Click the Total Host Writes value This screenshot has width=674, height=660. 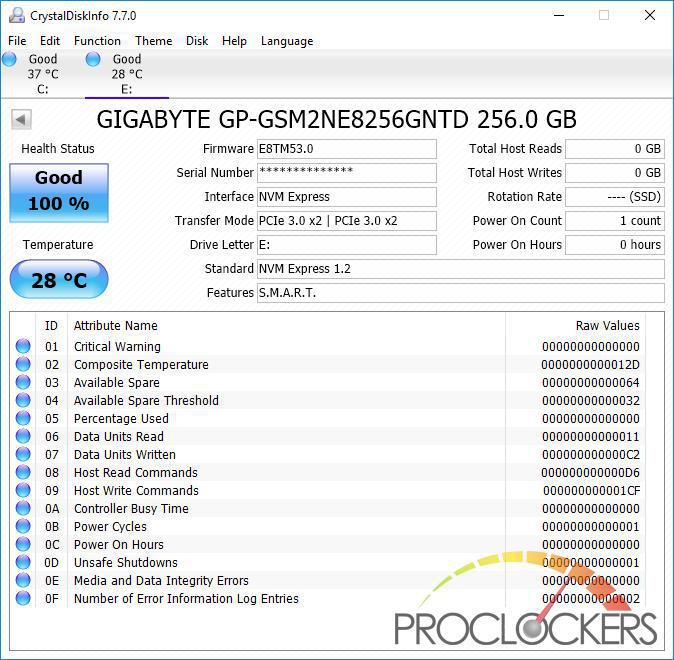[615, 173]
